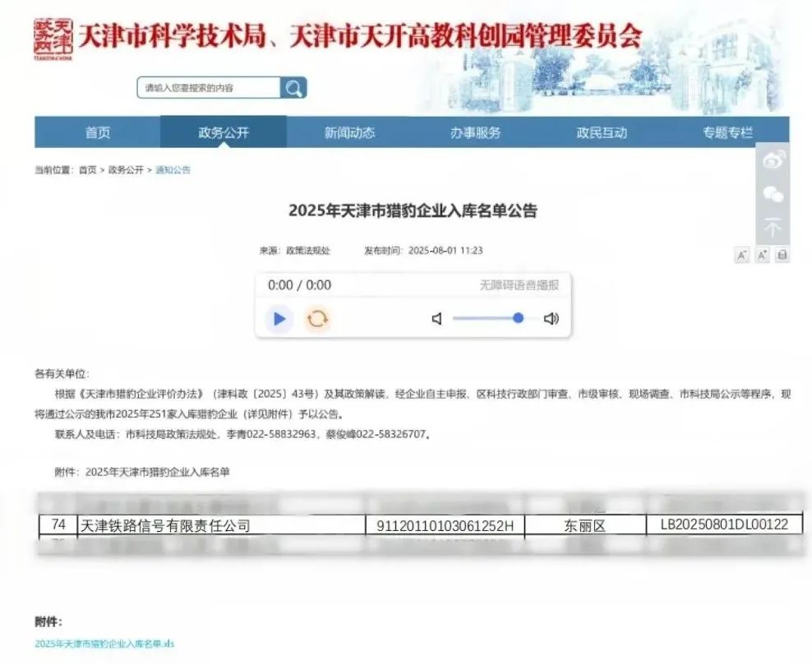Decrease font size with A- icon
Image resolution: width=812 pixels, height=665 pixels.
[x=742, y=255]
